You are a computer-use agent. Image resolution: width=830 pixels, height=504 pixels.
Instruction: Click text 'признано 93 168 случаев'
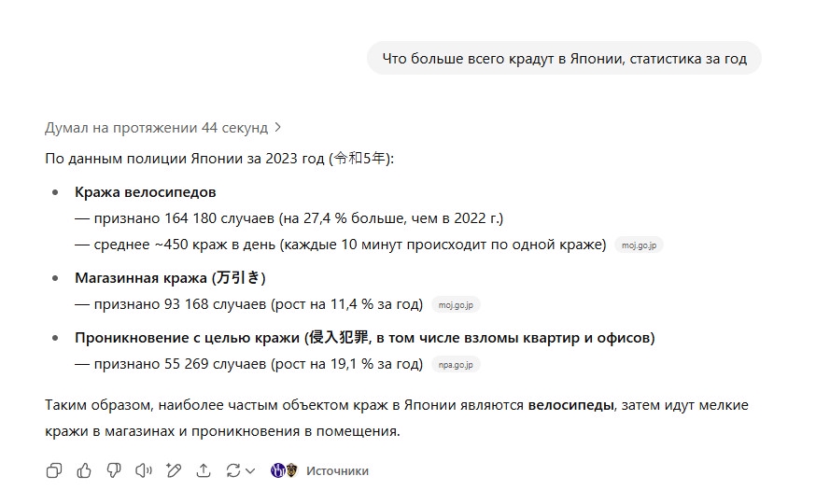point(180,304)
